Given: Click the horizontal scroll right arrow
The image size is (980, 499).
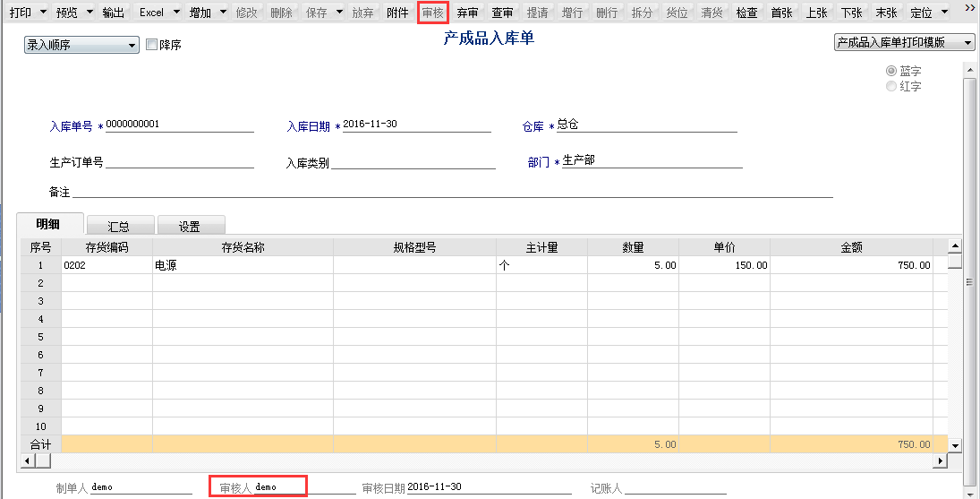Looking at the screenshot, I should 941,460.
